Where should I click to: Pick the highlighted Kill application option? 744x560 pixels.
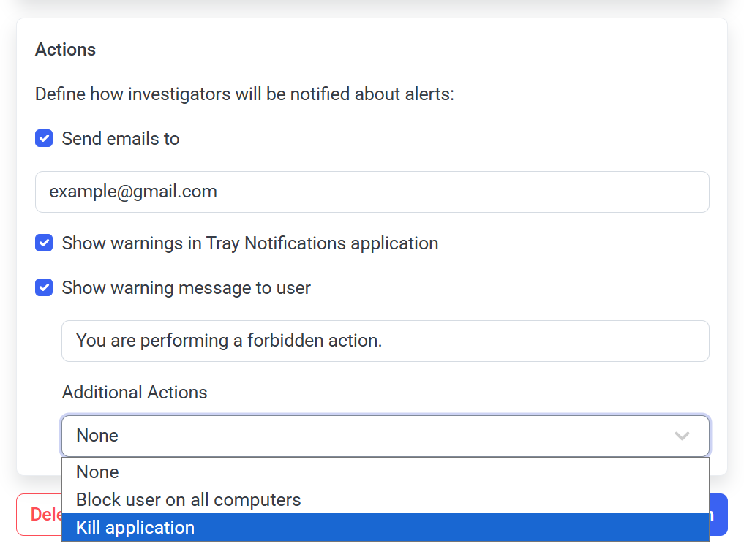[135, 528]
